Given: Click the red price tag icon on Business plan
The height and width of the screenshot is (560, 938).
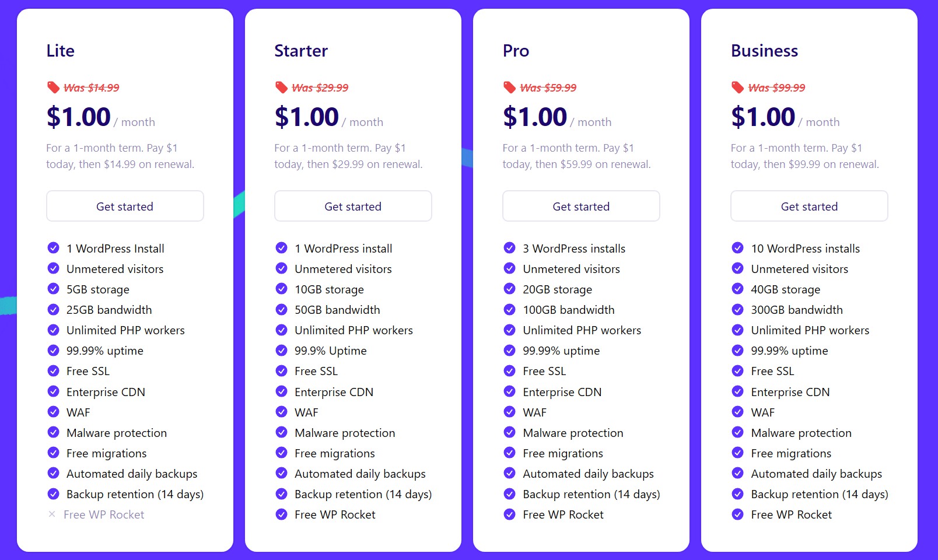Looking at the screenshot, I should 737,86.
